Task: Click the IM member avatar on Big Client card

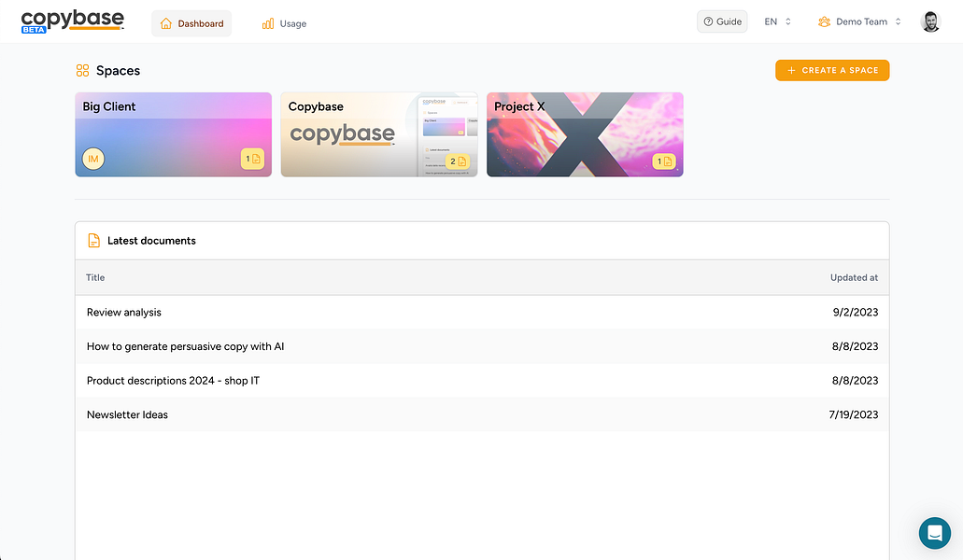Action: [x=92, y=159]
